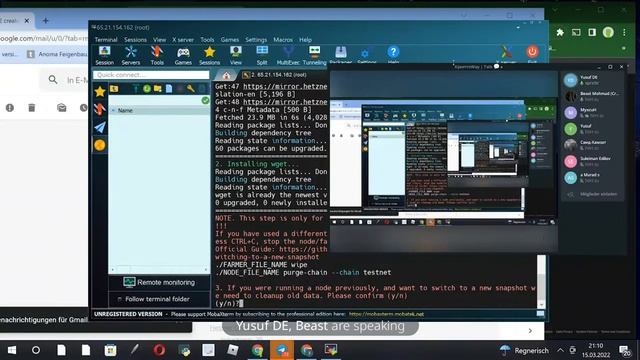This screenshot has width=640, height=360.
Task: Open the Settings gear toolbar icon
Action: pyautogui.click(x=366, y=55)
